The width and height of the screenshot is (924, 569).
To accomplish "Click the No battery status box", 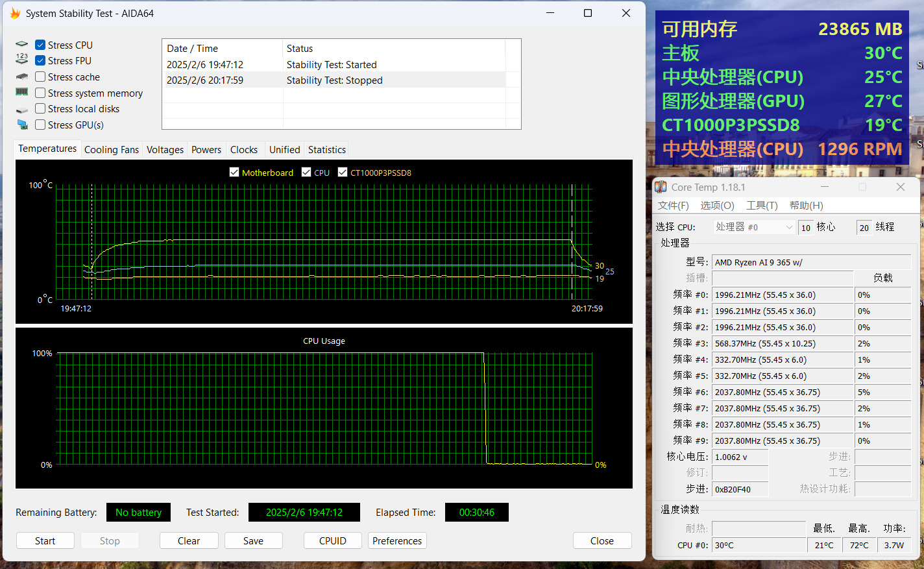I will pos(138,512).
